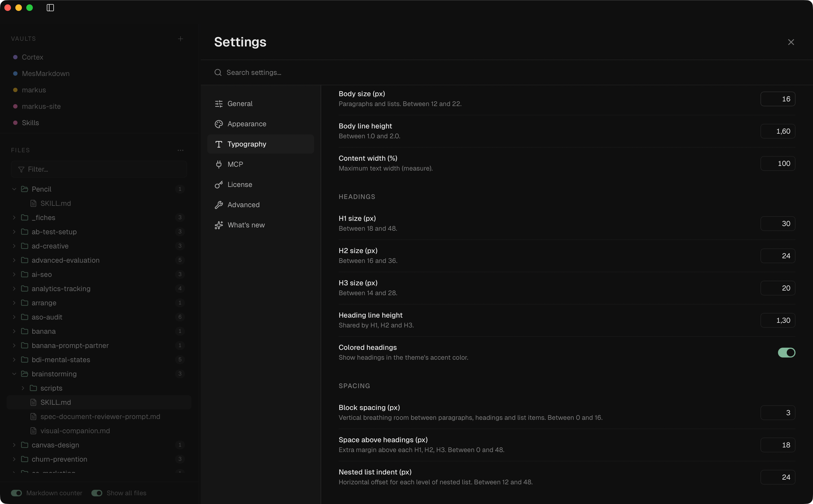Click the file icon of visual-companion.md
This screenshot has height=504, width=813.
point(33,431)
